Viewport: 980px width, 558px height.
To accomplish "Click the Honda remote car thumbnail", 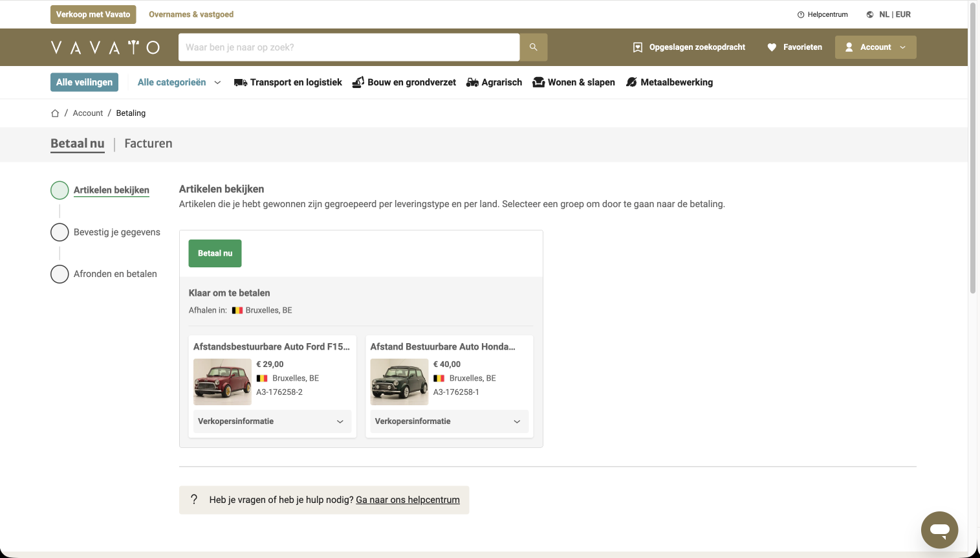I will pyautogui.click(x=399, y=382).
